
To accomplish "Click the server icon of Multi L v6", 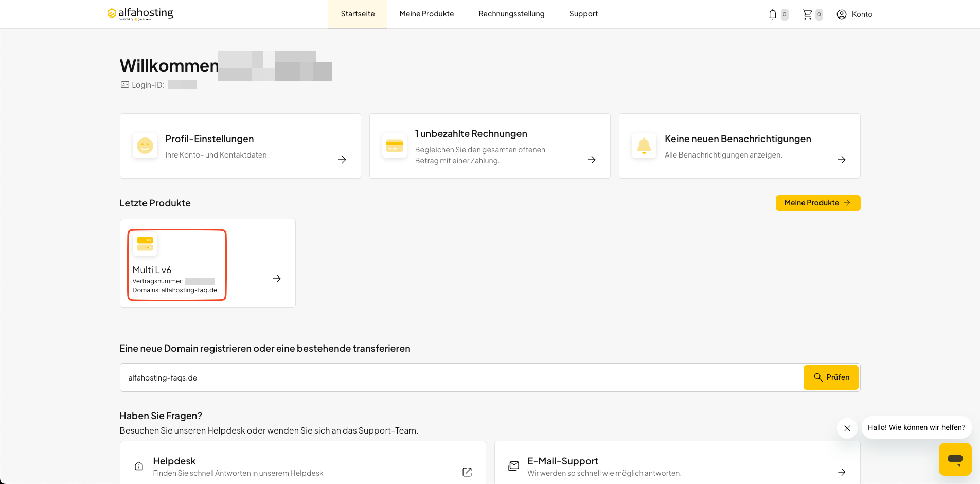I will click(145, 244).
